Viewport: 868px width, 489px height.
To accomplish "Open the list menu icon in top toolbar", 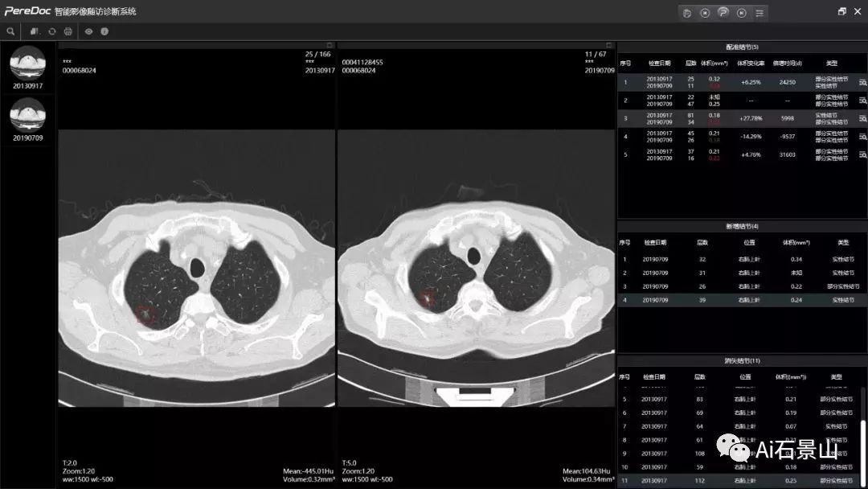I will [x=759, y=12].
